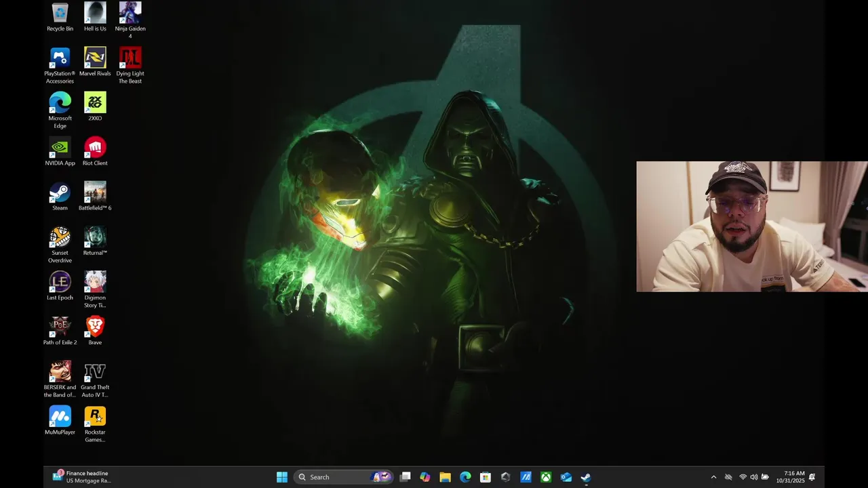Viewport: 868px width, 488px height.
Task: Open the clock showing 7:16 AM
Action: [790, 477]
